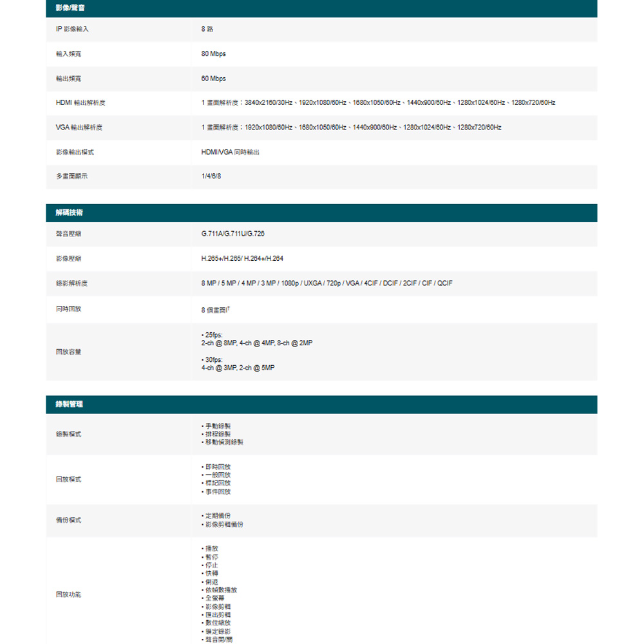Image resolution: width=644 pixels, height=644 pixels.
Task: Click the '60 Mbps' value
Action: [214, 79]
